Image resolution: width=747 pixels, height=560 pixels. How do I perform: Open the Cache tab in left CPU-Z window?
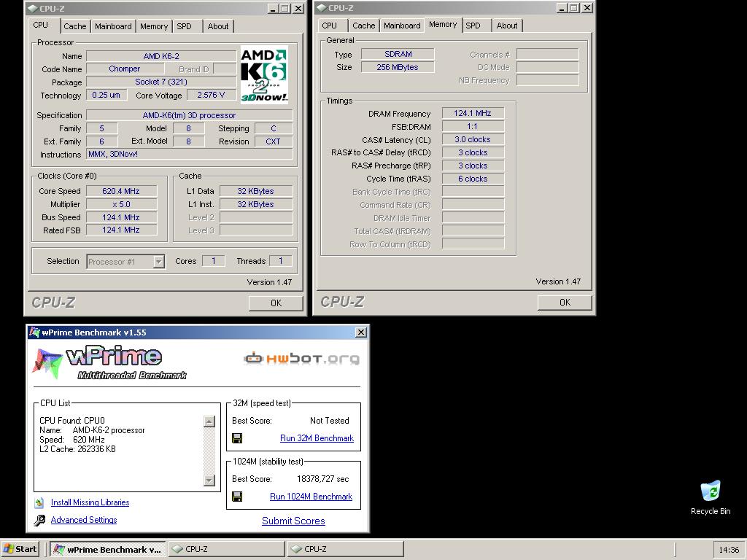pos(75,26)
